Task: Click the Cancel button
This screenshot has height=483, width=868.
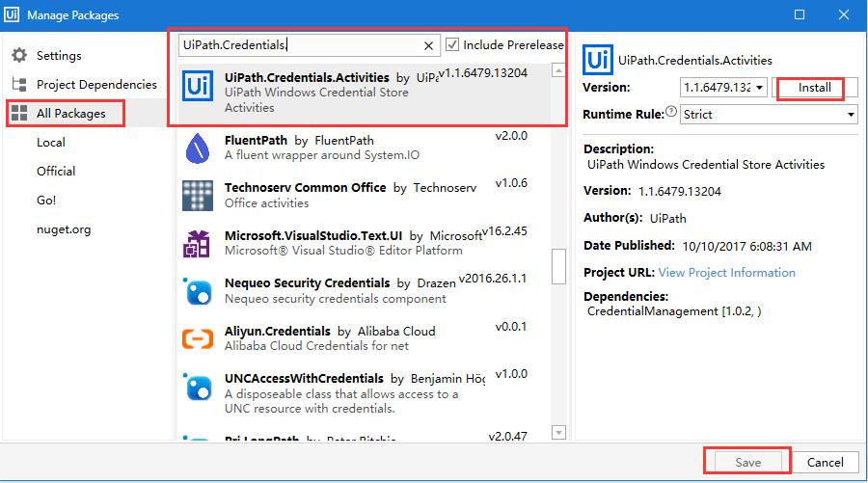Action: click(825, 463)
